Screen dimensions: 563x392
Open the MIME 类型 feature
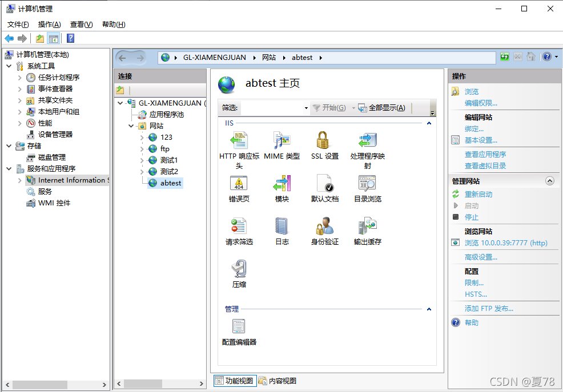(282, 142)
